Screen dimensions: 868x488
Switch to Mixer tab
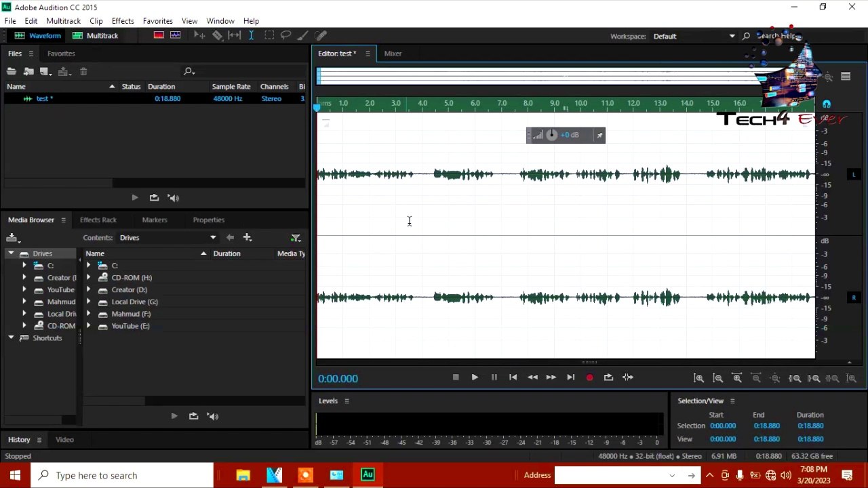pyautogui.click(x=393, y=54)
